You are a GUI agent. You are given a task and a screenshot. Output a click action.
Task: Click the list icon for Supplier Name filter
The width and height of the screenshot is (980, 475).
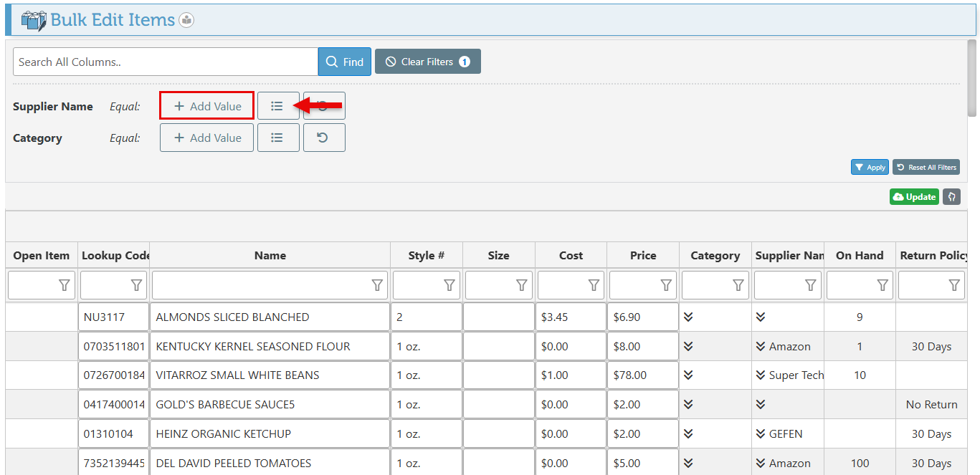click(277, 106)
